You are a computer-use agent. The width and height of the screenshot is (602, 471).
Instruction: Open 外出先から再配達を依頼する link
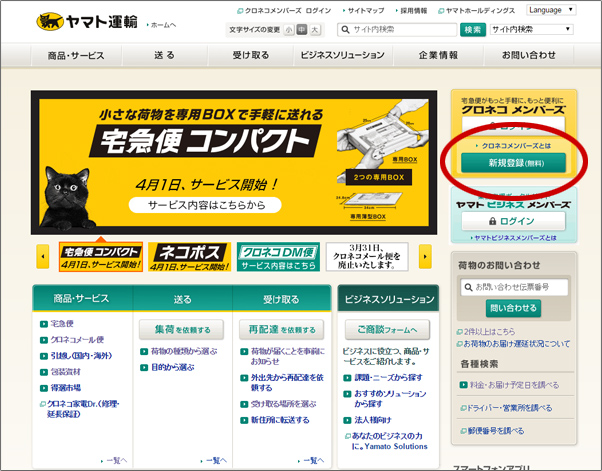pyautogui.click(x=282, y=383)
